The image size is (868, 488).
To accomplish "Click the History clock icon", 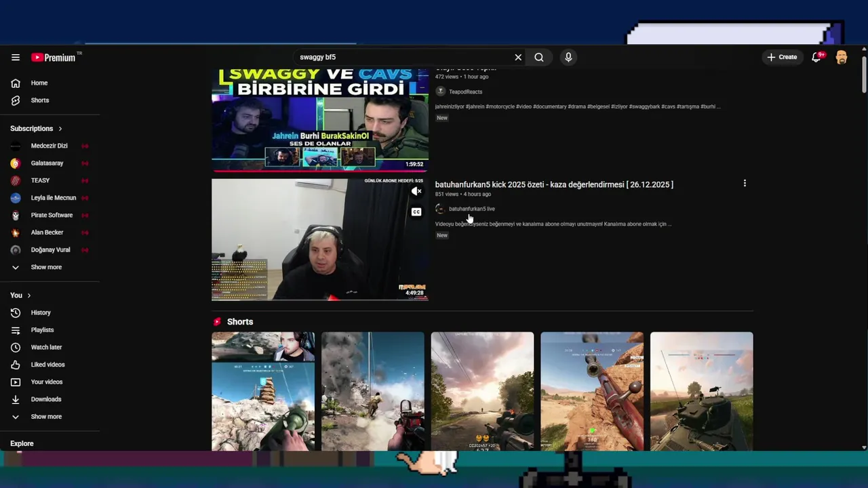I will pyautogui.click(x=16, y=312).
